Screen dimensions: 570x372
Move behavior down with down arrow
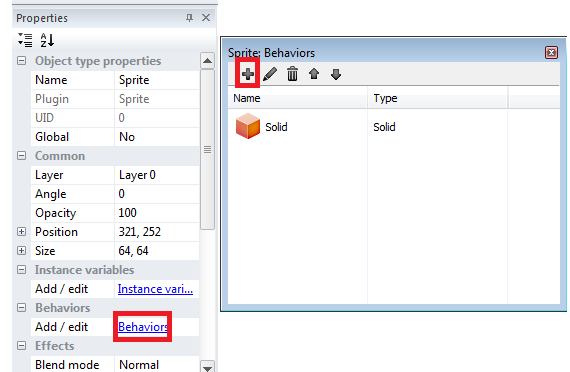tap(336, 75)
